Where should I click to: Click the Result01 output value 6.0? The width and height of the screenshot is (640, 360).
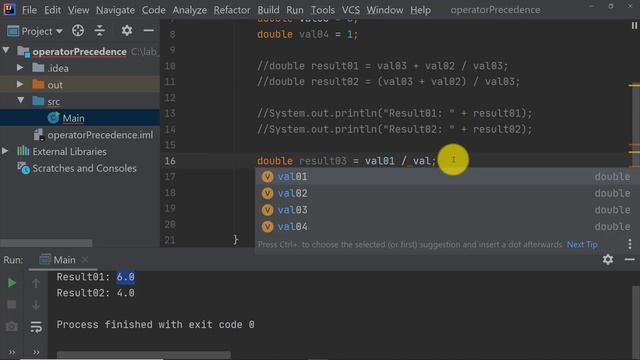pos(125,277)
